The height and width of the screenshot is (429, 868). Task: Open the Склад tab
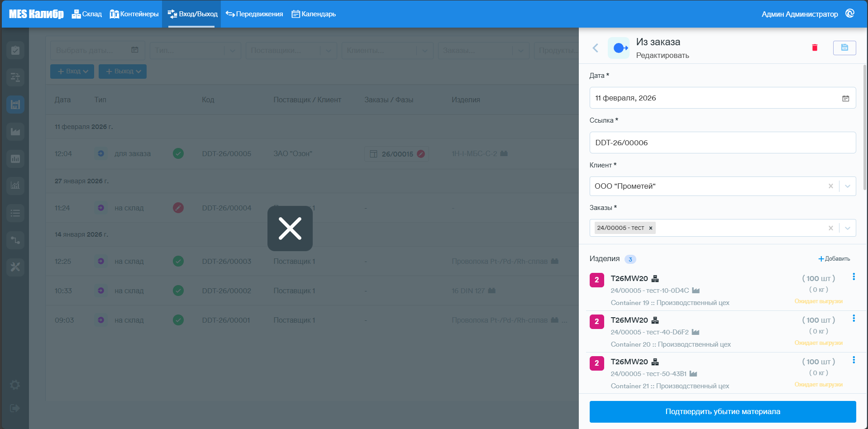pos(87,14)
